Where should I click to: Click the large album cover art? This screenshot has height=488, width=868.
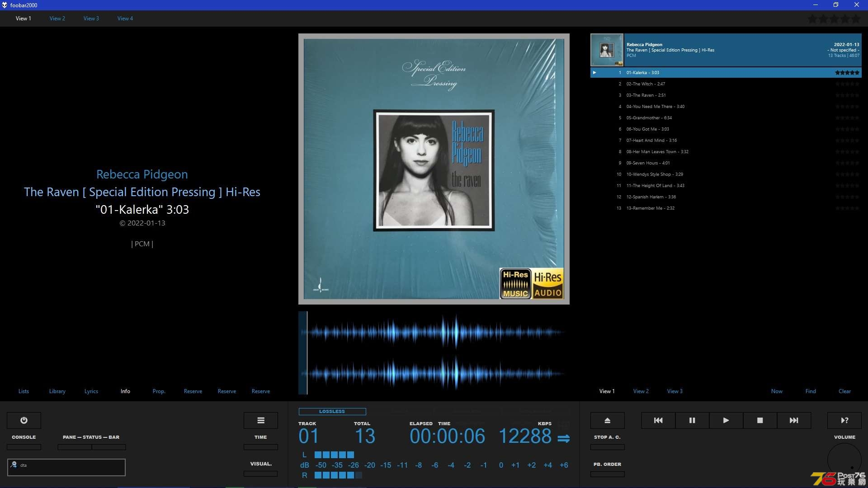tap(434, 169)
